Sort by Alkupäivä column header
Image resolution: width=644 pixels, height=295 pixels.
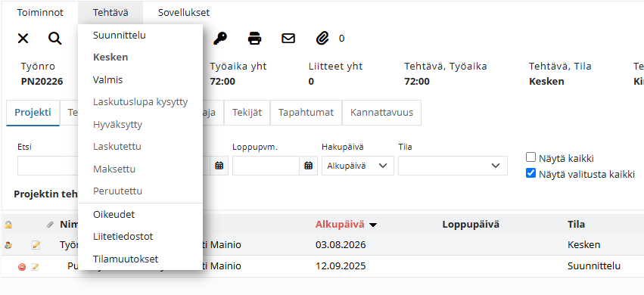340,225
